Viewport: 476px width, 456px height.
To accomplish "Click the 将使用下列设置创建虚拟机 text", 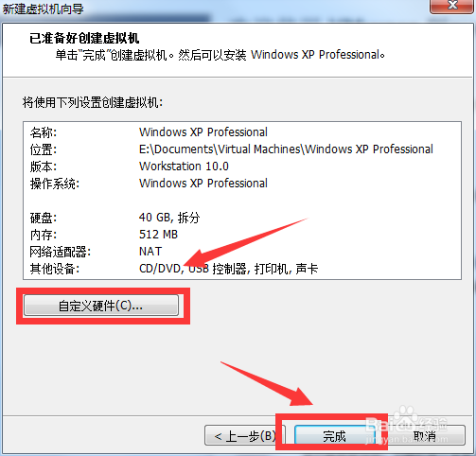I will point(93,102).
